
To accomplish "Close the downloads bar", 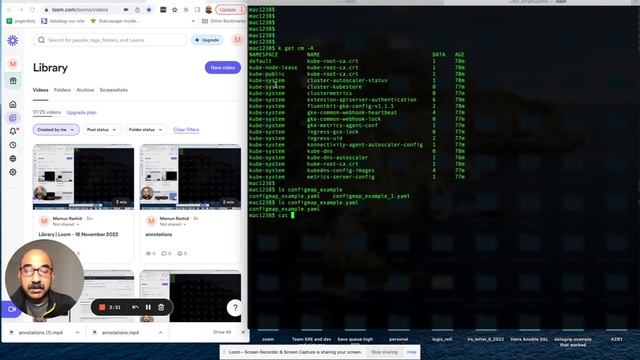I will click(243, 332).
